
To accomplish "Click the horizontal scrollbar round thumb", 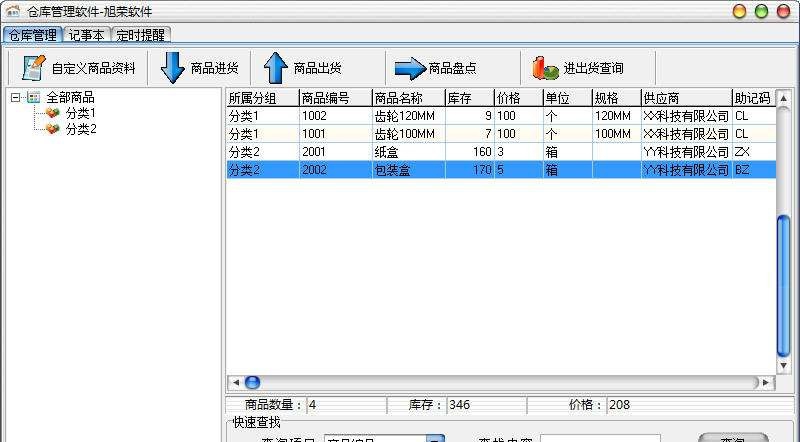I will [x=252, y=382].
